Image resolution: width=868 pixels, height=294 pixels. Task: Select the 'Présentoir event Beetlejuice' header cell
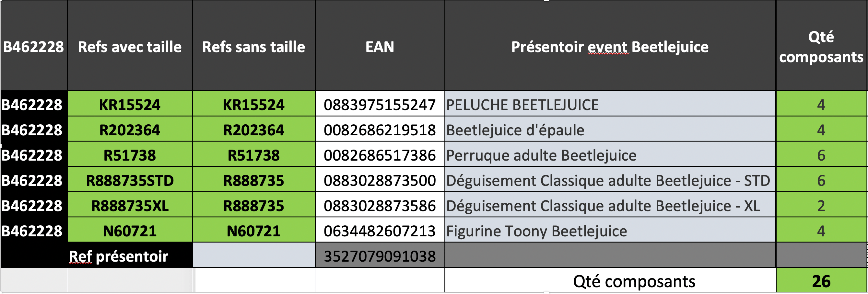tap(610, 47)
